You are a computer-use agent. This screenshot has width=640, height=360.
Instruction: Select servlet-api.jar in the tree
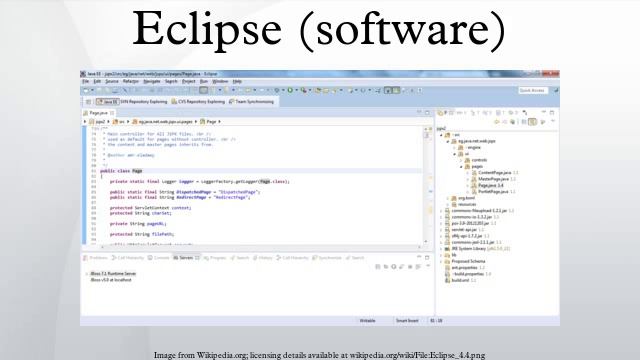tap(464, 230)
